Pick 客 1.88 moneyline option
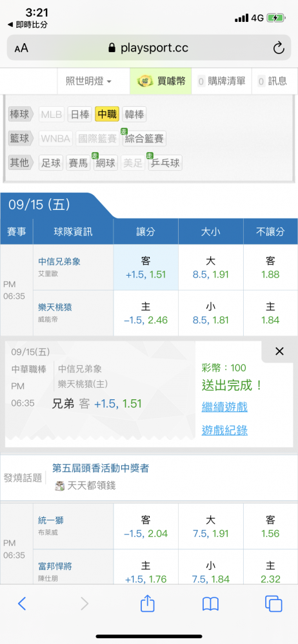298x644 pixels. [270, 267]
